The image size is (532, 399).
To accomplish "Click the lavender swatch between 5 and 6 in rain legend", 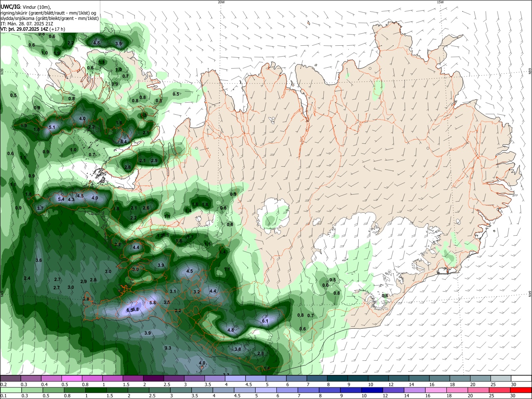I will click(266, 390).
